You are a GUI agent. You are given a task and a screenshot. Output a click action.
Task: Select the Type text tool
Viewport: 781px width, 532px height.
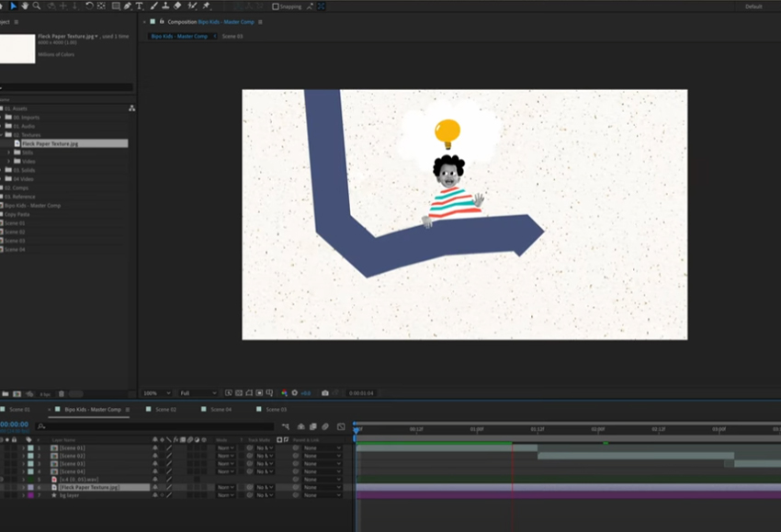[x=140, y=6]
